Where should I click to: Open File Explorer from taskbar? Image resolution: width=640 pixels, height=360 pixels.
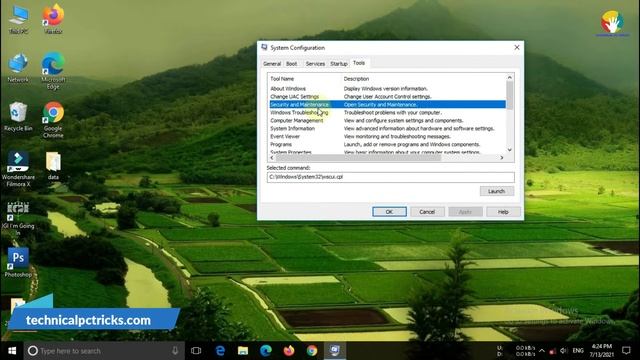(243, 351)
